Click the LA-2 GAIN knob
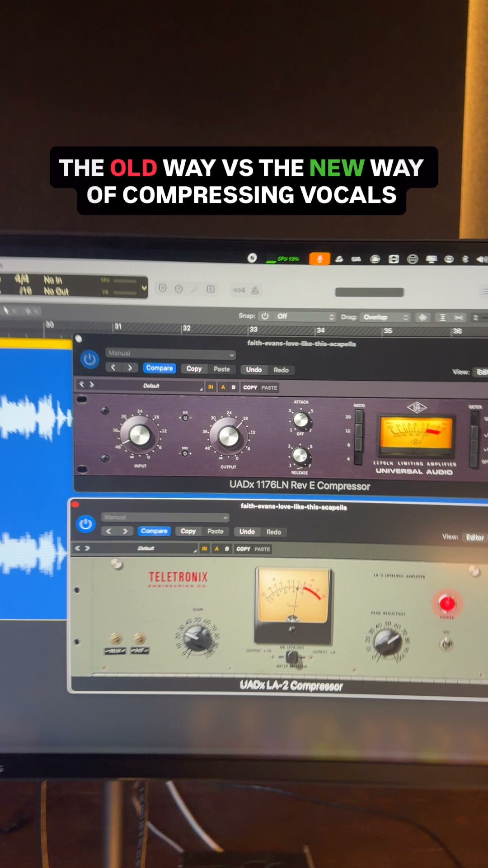Screen dimensions: 488x868 pyautogui.click(x=197, y=638)
